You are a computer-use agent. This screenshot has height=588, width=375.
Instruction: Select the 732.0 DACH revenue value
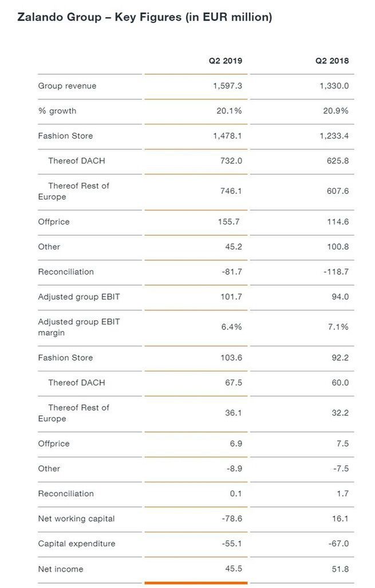pyautogui.click(x=231, y=161)
